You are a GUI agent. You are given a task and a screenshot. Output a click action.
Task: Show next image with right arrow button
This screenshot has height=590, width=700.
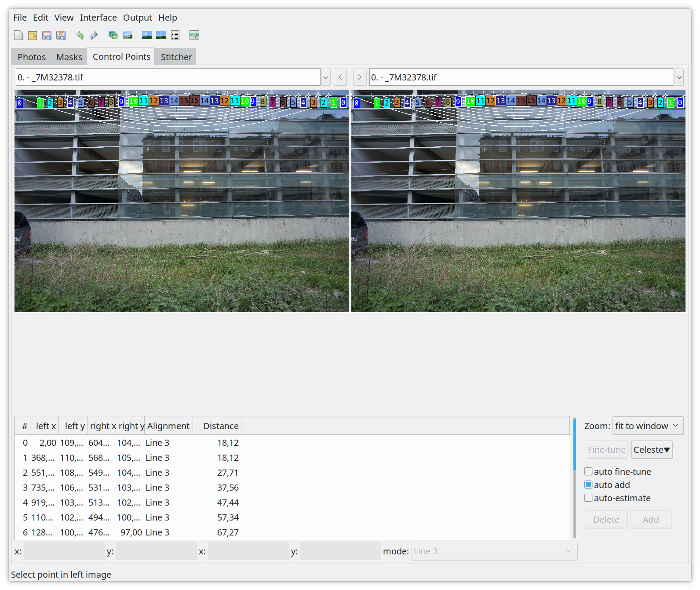(360, 77)
